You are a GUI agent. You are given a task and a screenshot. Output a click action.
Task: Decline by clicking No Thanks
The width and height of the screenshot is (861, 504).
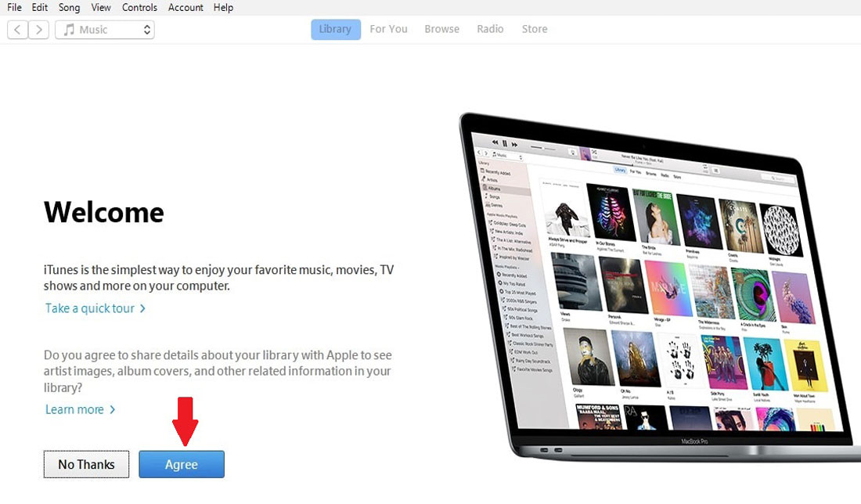click(x=86, y=464)
